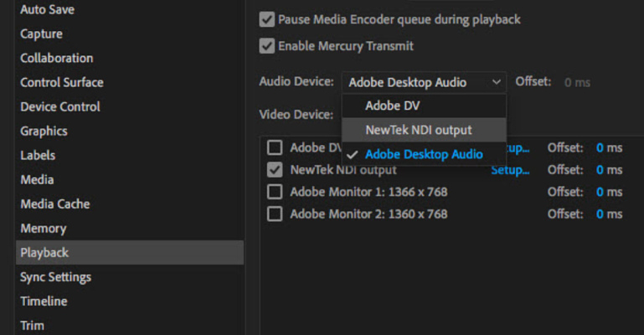Collapse the Audio Device dropdown

[424, 82]
